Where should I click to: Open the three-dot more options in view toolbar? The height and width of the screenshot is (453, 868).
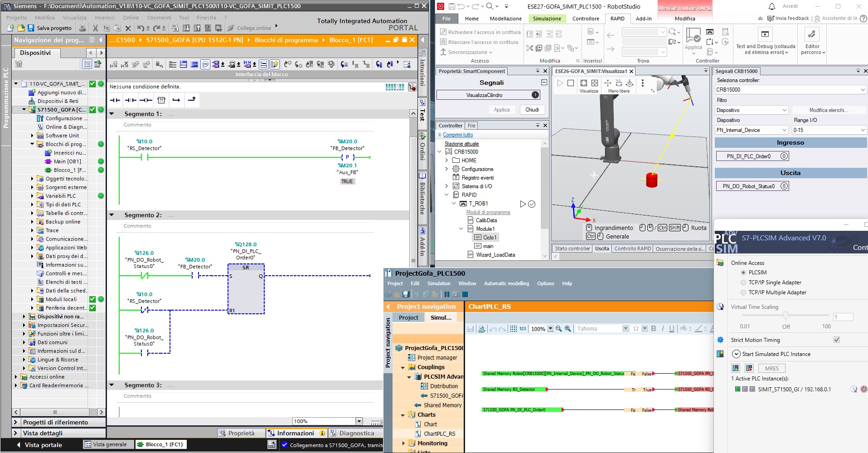click(642, 83)
